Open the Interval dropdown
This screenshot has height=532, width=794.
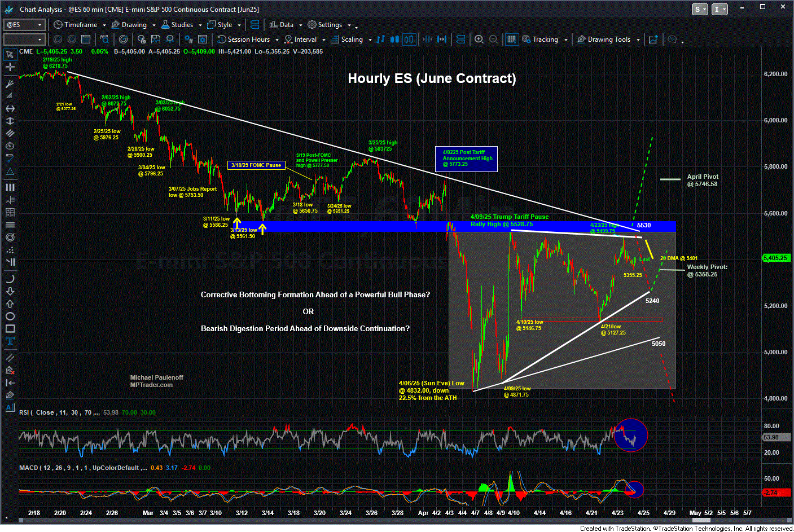click(305, 39)
